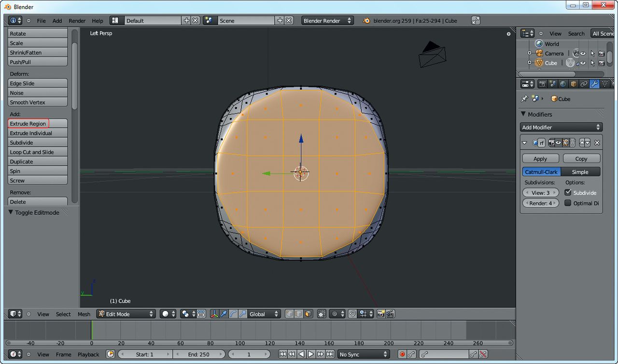Open viewport shading mode dropdown

pyautogui.click(x=168, y=314)
